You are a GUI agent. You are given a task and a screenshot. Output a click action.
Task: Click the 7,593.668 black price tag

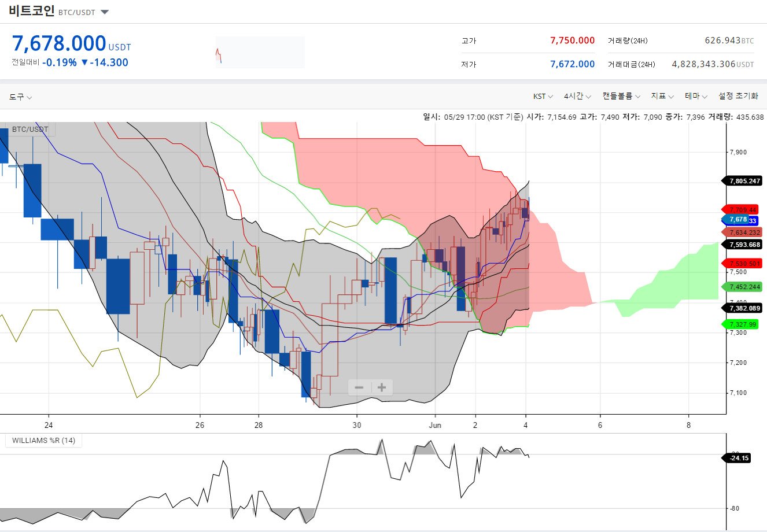743,245
